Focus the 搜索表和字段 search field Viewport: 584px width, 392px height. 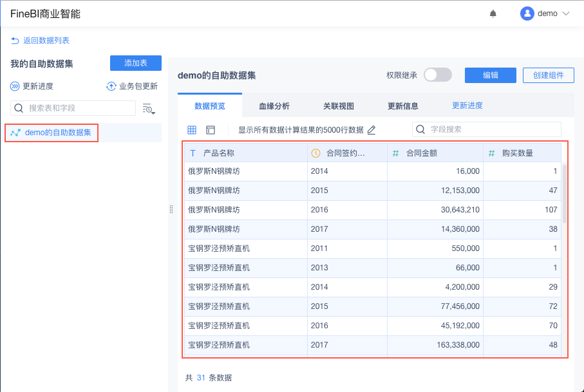(x=73, y=108)
